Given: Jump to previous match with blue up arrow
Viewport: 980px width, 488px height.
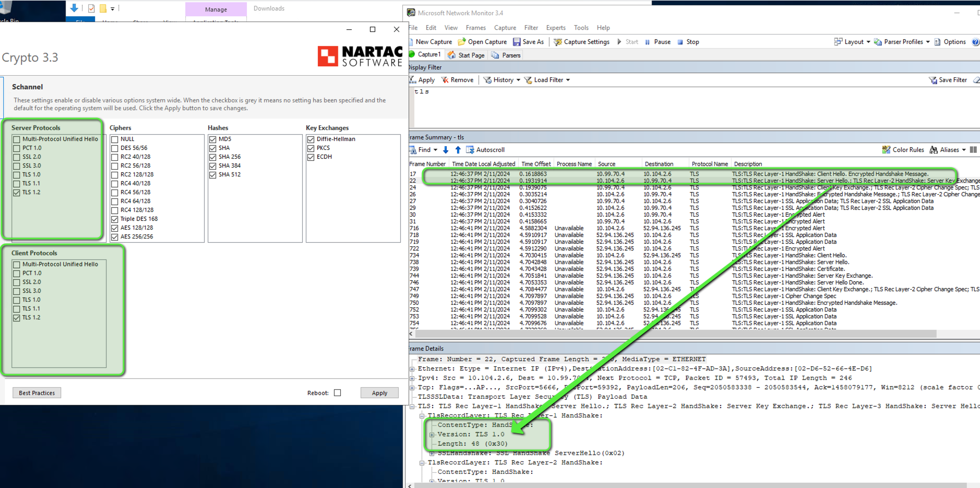Looking at the screenshot, I should tap(458, 150).
